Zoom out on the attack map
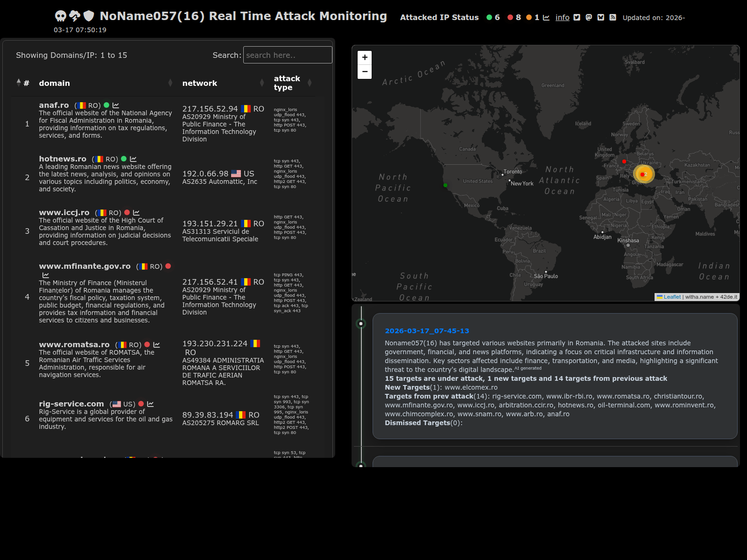 (x=365, y=72)
